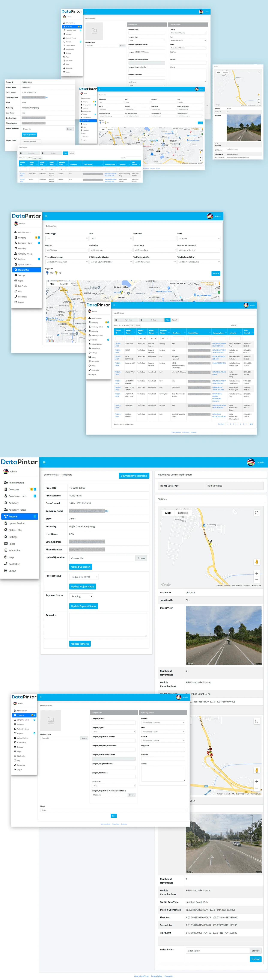Click the Update Remarks button
The width and height of the screenshot is (268, 980).
point(80,644)
